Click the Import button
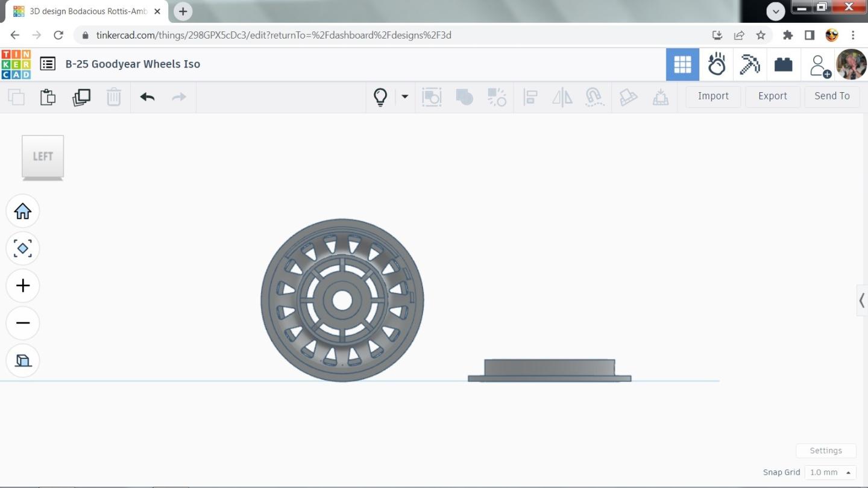This screenshot has height=488, width=868. [713, 96]
